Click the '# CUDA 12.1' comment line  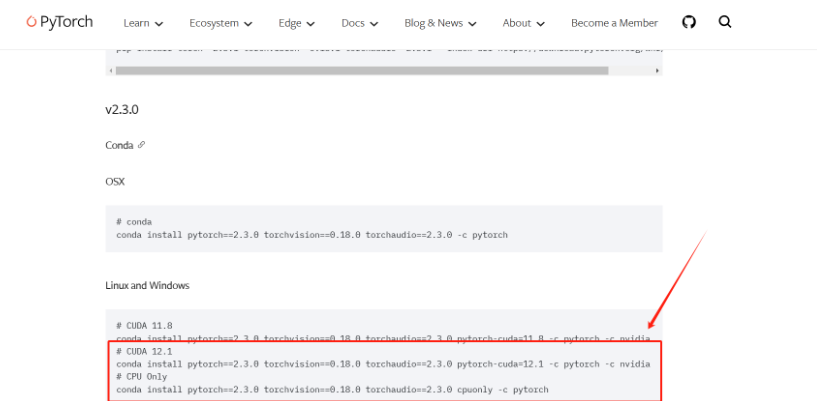[x=144, y=352]
